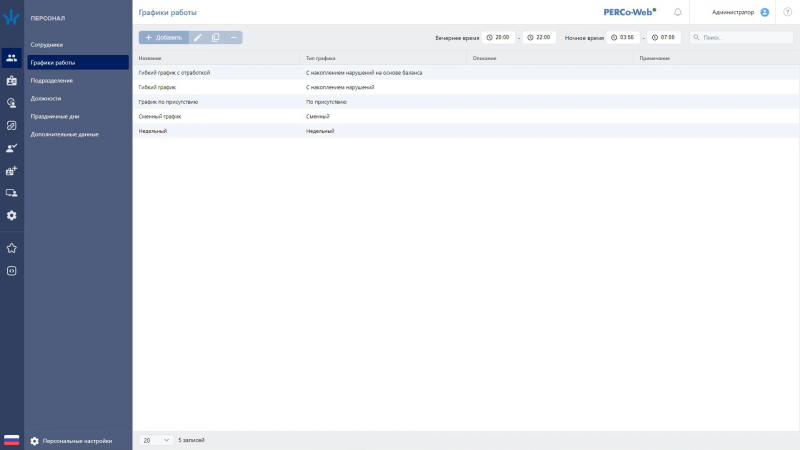This screenshot has height=450, width=800.
Task: Click the help question mark icon
Action: click(x=787, y=12)
